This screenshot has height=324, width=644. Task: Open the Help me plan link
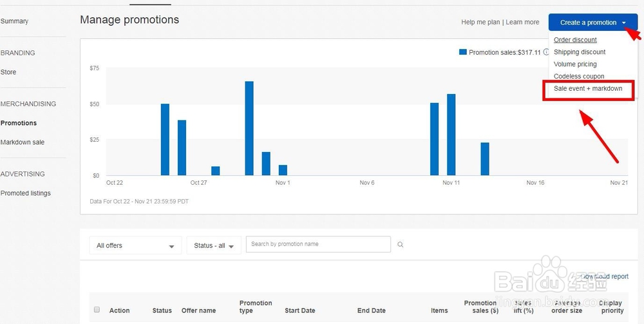pyautogui.click(x=480, y=22)
